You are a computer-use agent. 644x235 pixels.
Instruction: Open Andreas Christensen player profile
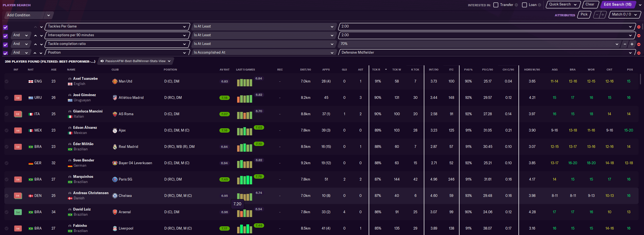[91, 193]
